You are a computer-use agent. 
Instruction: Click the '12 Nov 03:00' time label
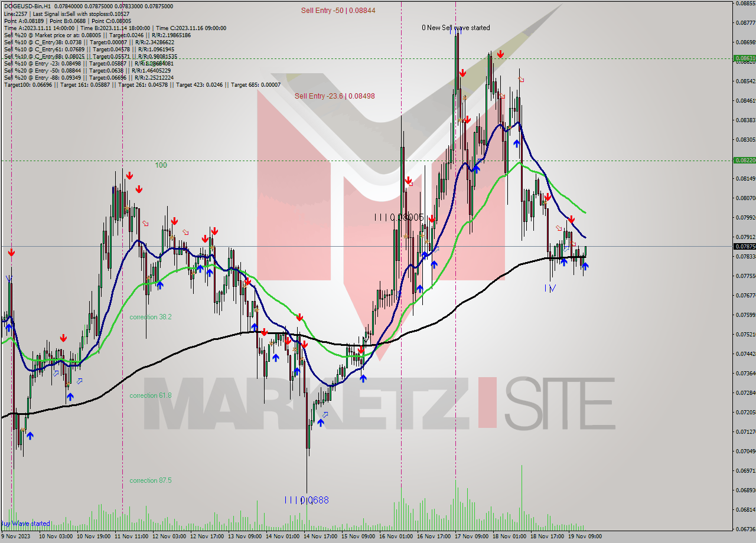point(170,537)
